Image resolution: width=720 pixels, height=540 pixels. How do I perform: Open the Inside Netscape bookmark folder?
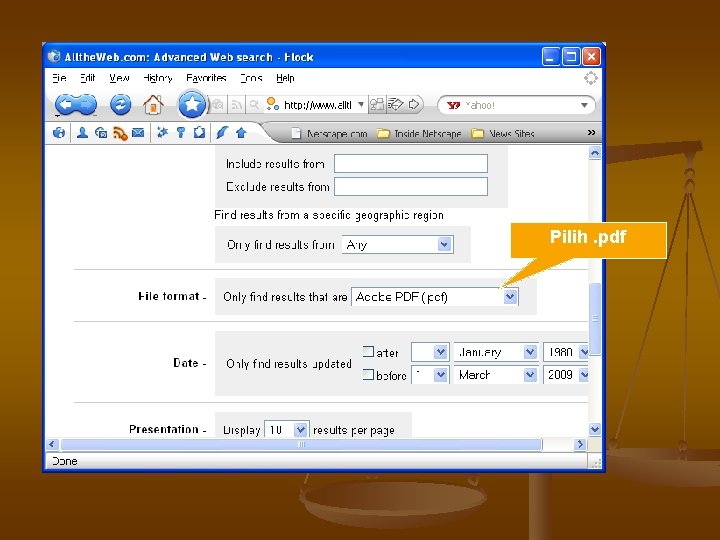pos(419,134)
